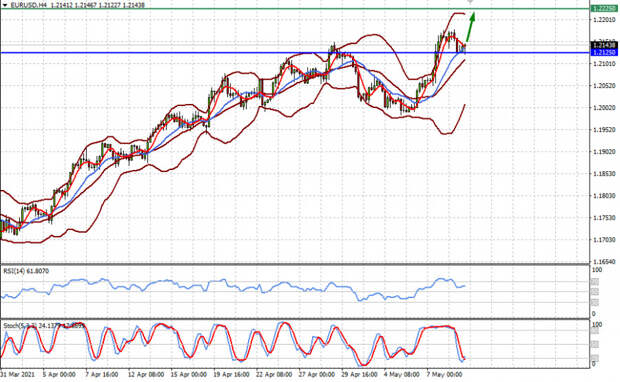Screen dimensions: 620x382
Task: Click the black current price label 1.21438
Action: pyautogui.click(x=604, y=45)
